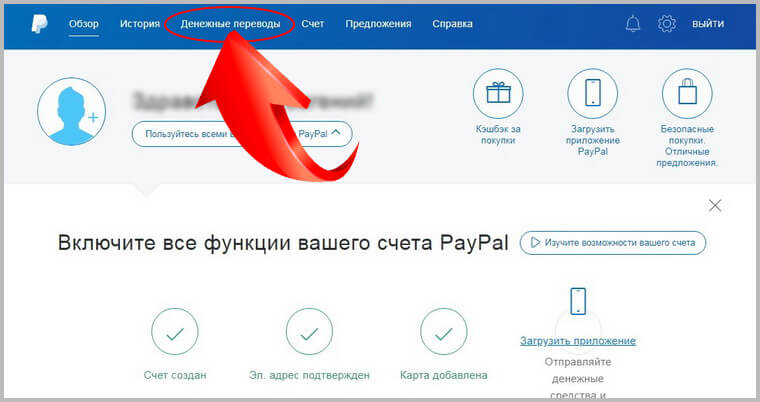Click the Карта добавлена checkmark circle
The width and height of the screenshot is (760, 402).
443,332
